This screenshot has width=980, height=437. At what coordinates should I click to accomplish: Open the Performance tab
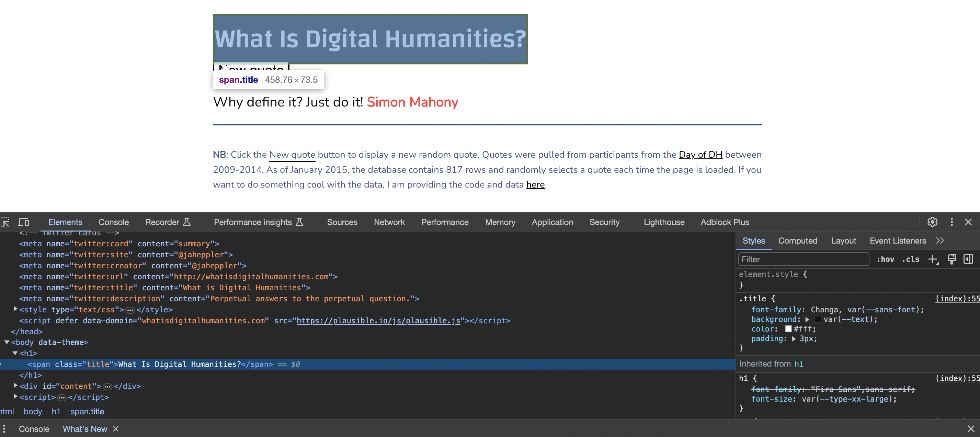(445, 222)
